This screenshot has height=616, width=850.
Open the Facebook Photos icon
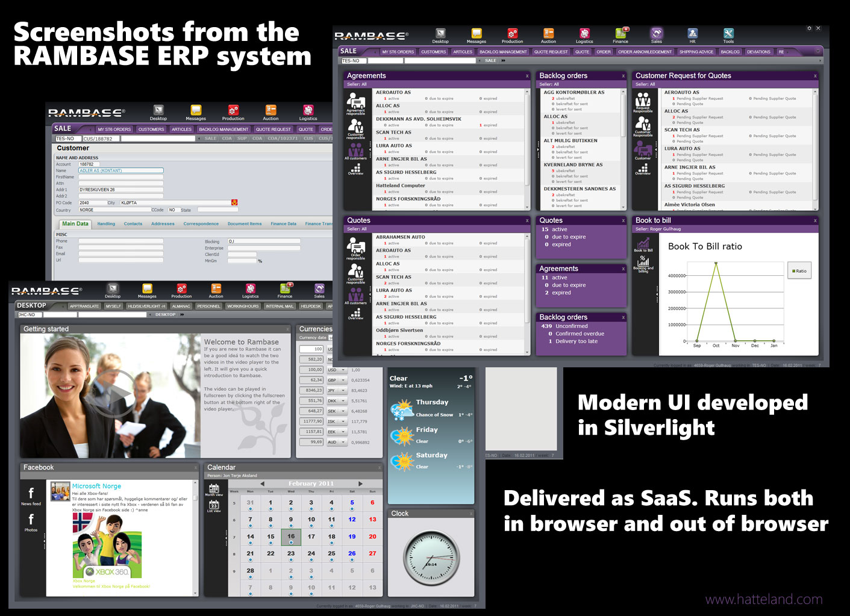click(31, 521)
